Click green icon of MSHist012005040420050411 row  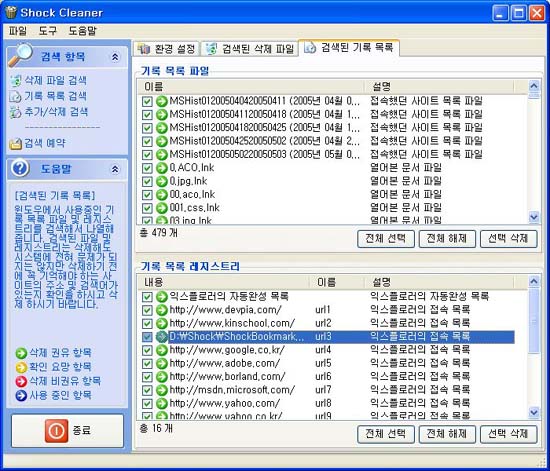coord(162,101)
